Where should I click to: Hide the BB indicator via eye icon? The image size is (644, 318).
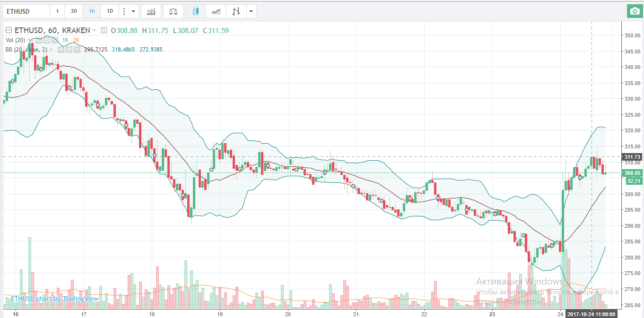coord(61,50)
